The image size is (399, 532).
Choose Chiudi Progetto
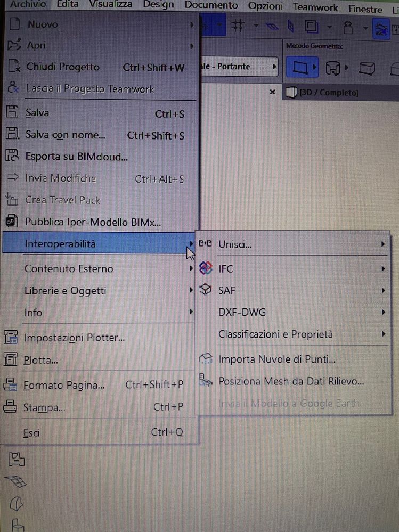(x=101, y=67)
